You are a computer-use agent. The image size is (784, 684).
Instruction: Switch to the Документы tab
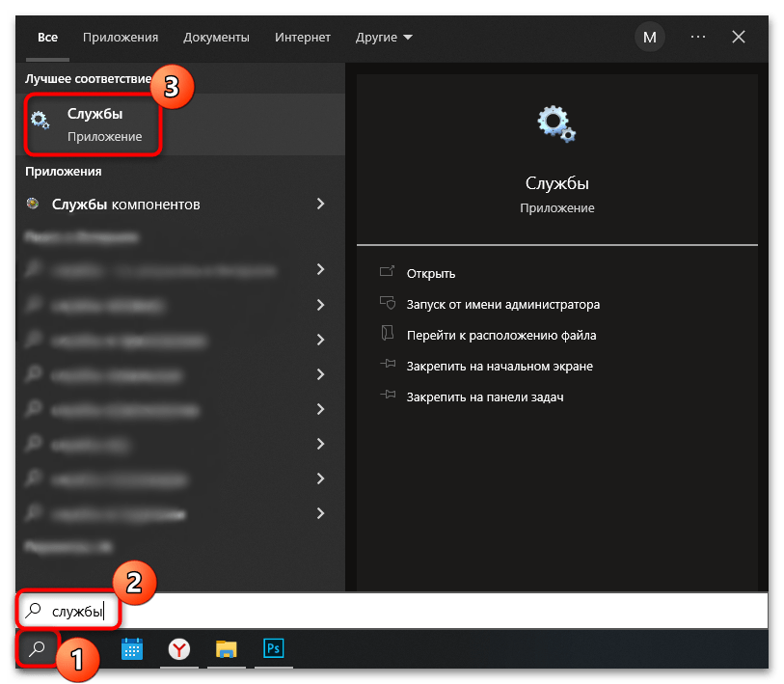[x=216, y=38]
